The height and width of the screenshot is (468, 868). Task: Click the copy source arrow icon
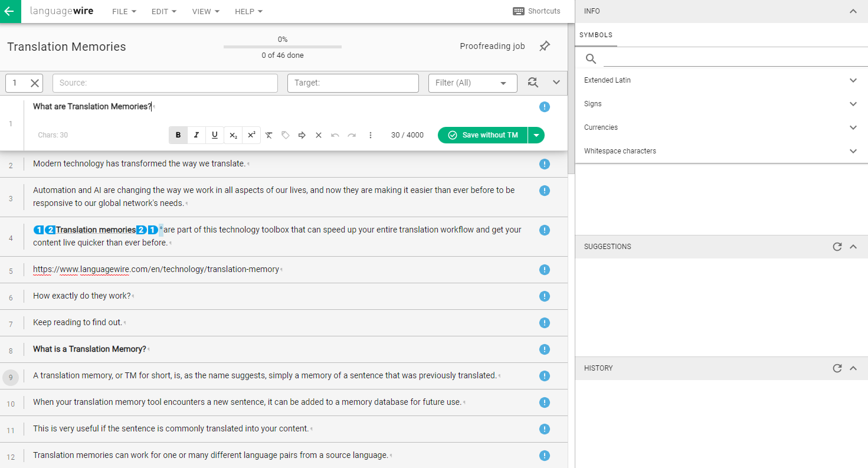pyautogui.click(x=302, y=135)
